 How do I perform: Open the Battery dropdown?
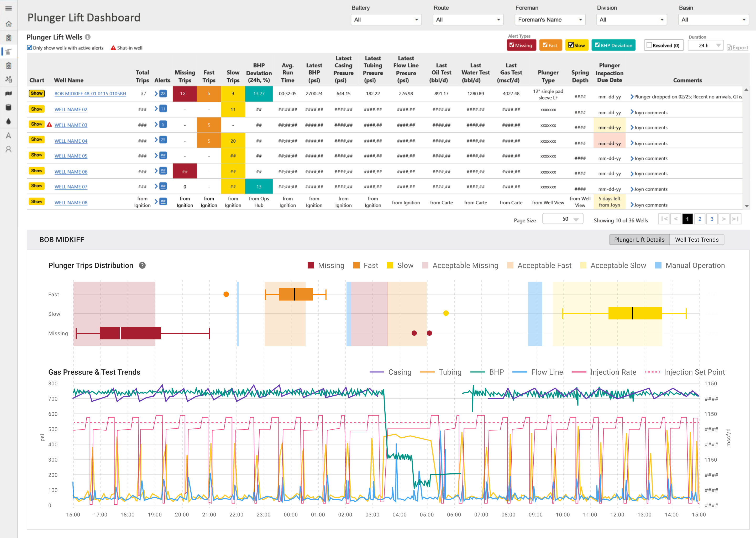[x=386, y=19]
